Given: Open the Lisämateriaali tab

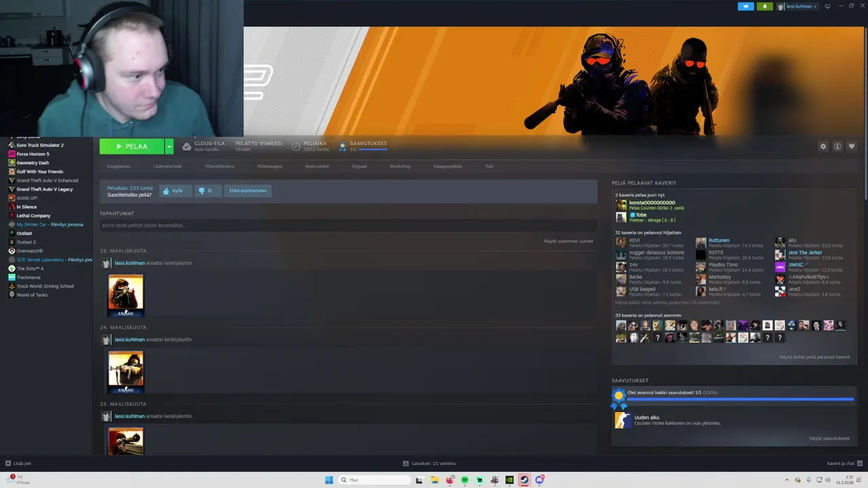Looking at the screenshot, I should click(x=167, y=166).
